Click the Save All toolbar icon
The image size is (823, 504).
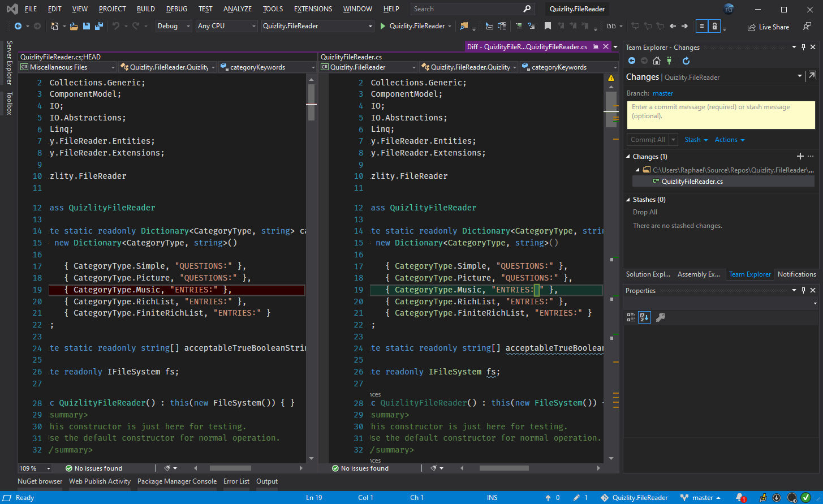[99, 26]
